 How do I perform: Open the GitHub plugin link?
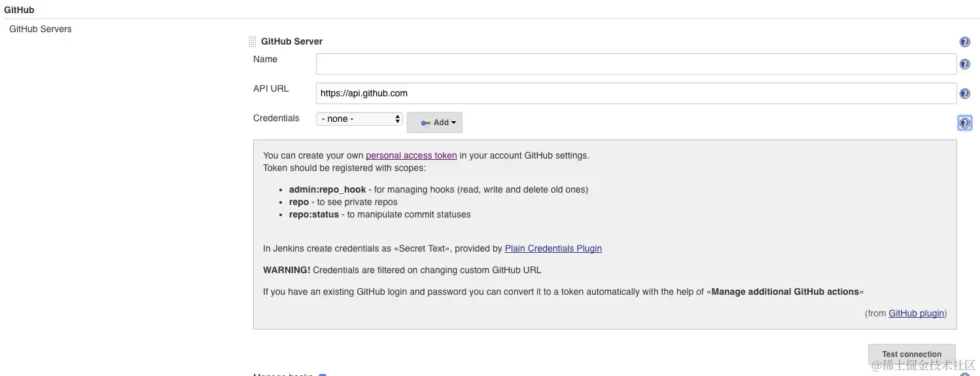point(916,313)
